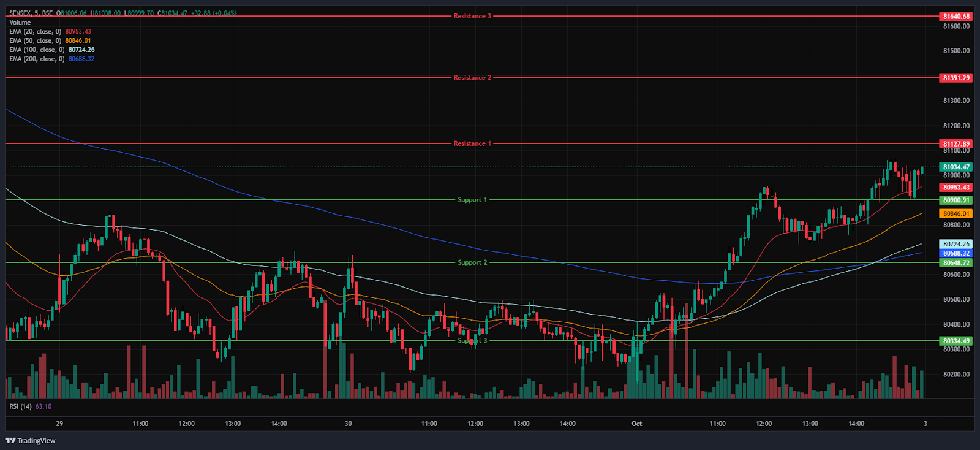Click the 30 date marker on time axis
980x450 pixels.
349,424
